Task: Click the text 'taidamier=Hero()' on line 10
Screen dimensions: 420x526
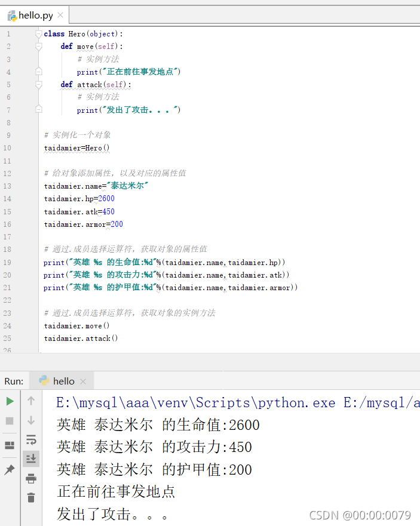Action: 77,148
